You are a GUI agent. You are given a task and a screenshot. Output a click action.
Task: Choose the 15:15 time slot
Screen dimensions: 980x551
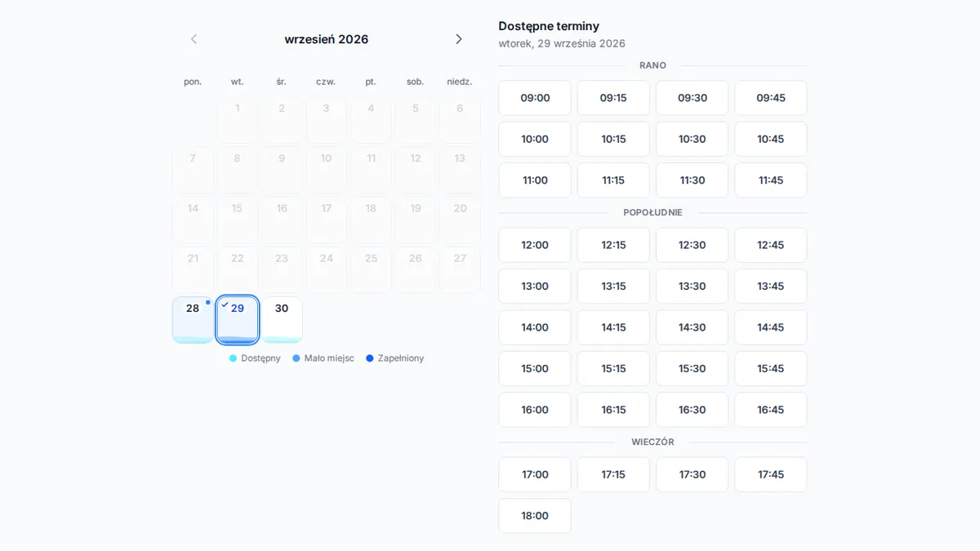(613, 369)
